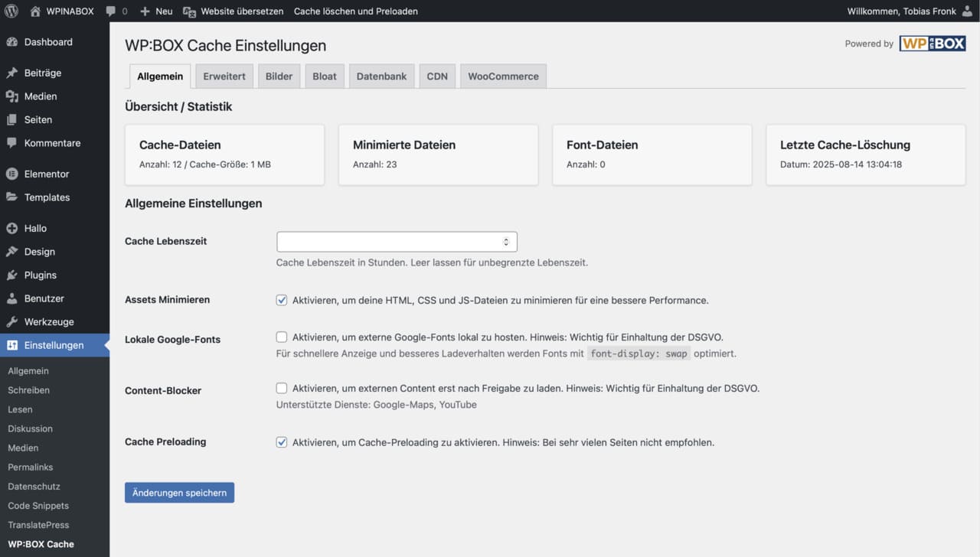Open Code Snippets submenu item

(x=38, y=506)
